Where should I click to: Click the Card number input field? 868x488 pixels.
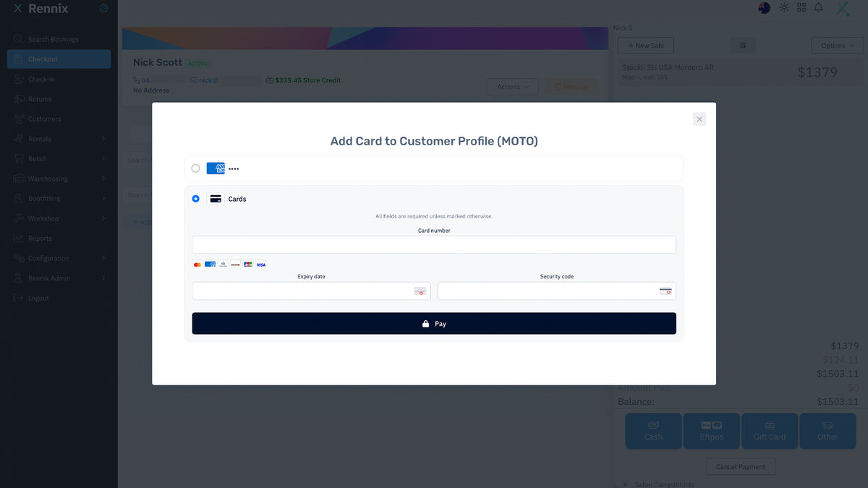pos(434,244)
